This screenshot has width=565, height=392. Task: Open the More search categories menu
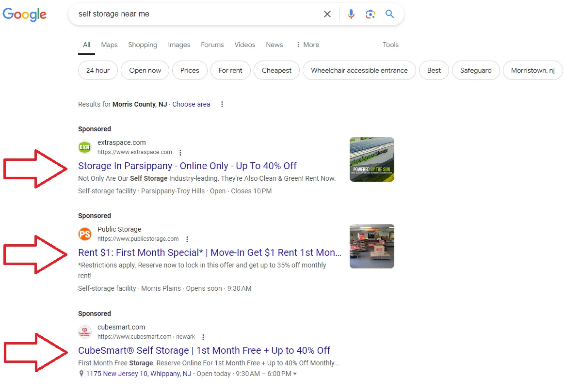point(307,45)
